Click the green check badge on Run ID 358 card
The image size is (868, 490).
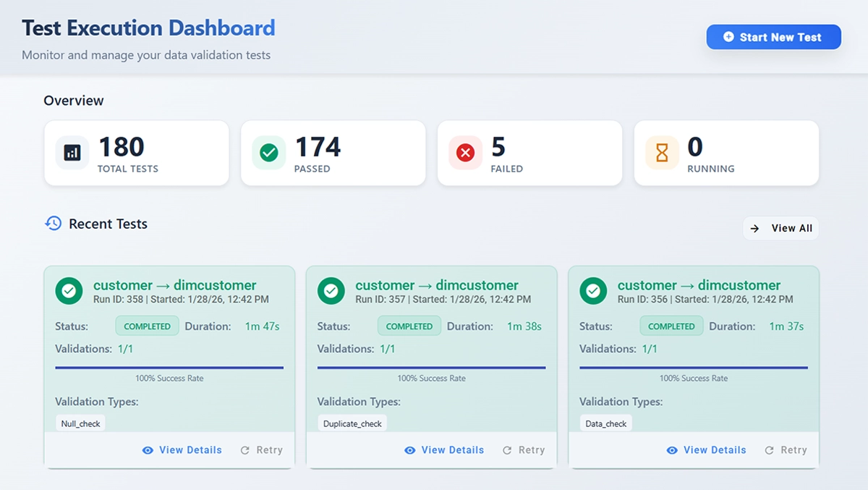(x=69, y=291)
